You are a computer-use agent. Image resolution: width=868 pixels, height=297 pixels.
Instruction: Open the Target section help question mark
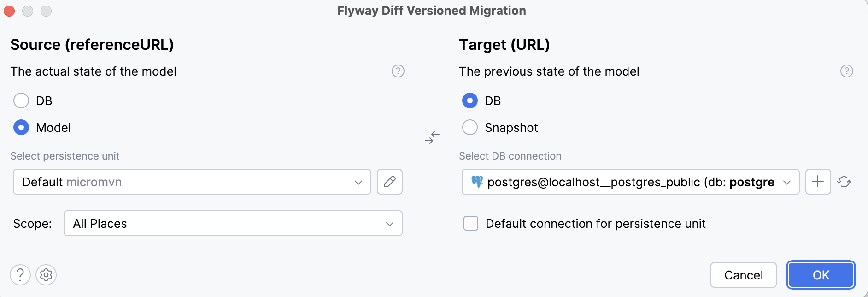pos(847,71)
